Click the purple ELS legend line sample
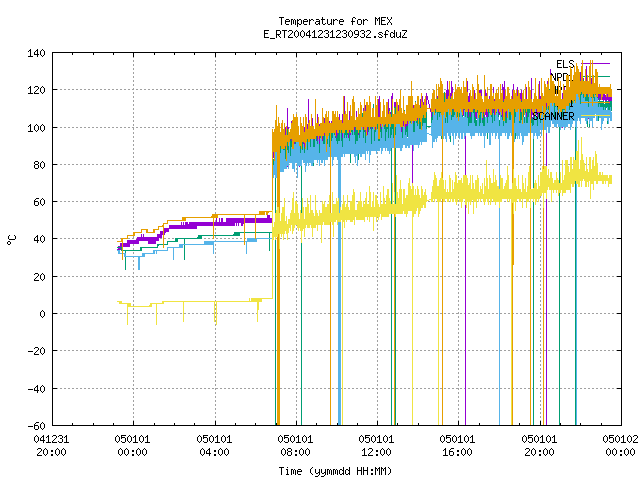The height and width of the screenshot is (480, 640). (x=596, y=64)
